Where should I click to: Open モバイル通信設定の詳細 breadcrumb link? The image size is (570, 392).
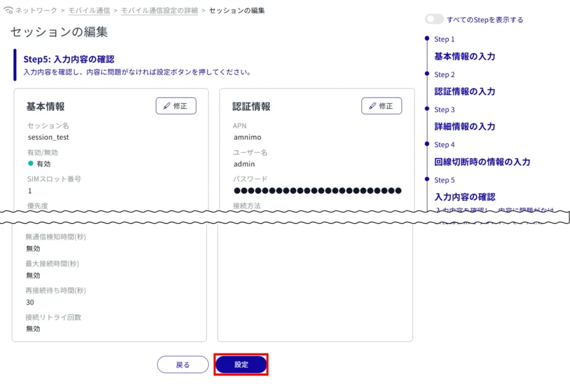coord(159,11)
